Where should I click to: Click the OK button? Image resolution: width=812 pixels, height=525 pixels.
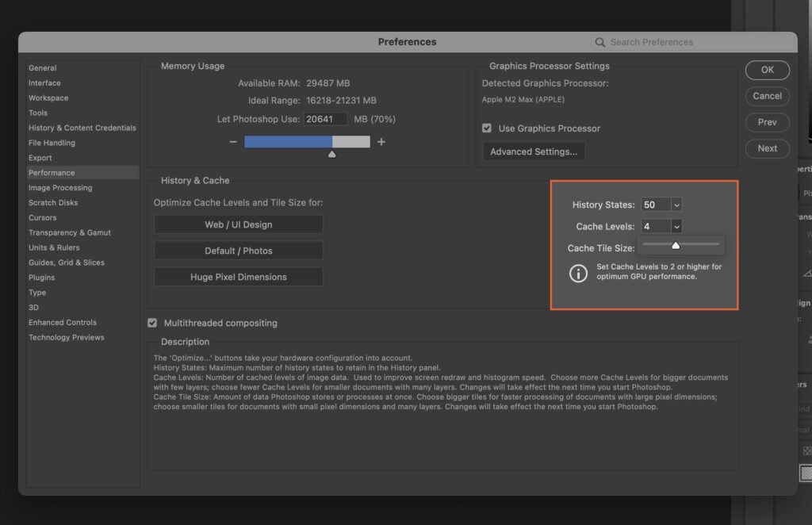[767, 70]
